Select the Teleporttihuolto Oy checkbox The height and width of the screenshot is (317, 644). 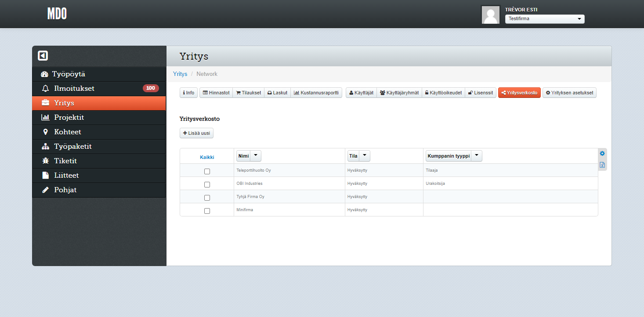207,171
